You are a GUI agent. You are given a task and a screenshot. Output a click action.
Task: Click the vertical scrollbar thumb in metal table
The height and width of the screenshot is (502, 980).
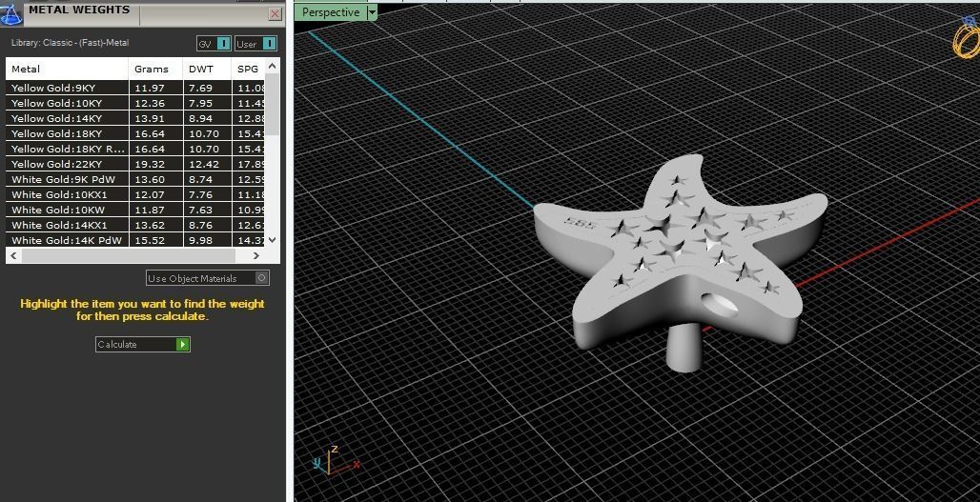[x=272, y=104]
